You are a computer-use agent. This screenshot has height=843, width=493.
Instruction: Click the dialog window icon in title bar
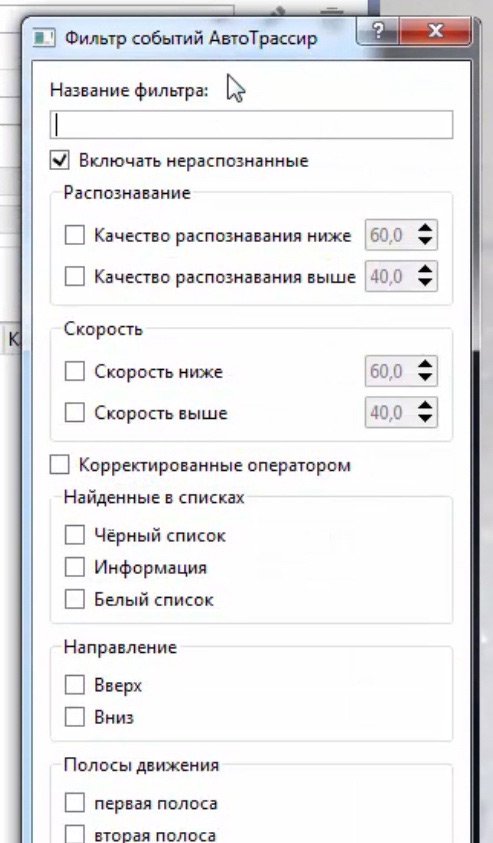tap(44, 38)
